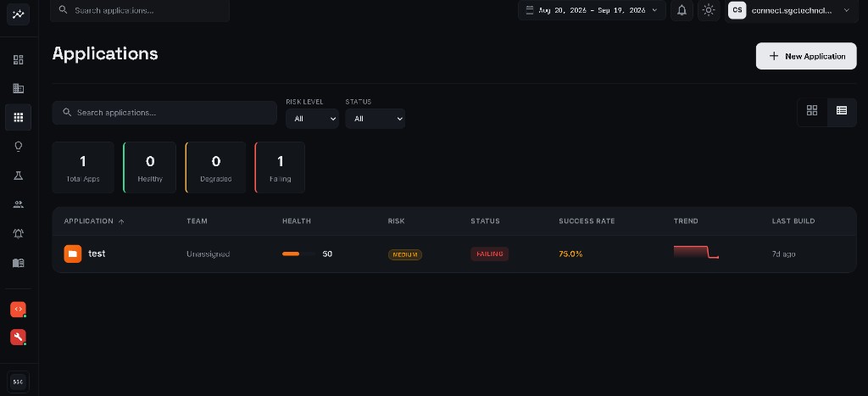Open the test application name link
The width and height of the screenshot is (868, 396).
[x=97, y=254]
